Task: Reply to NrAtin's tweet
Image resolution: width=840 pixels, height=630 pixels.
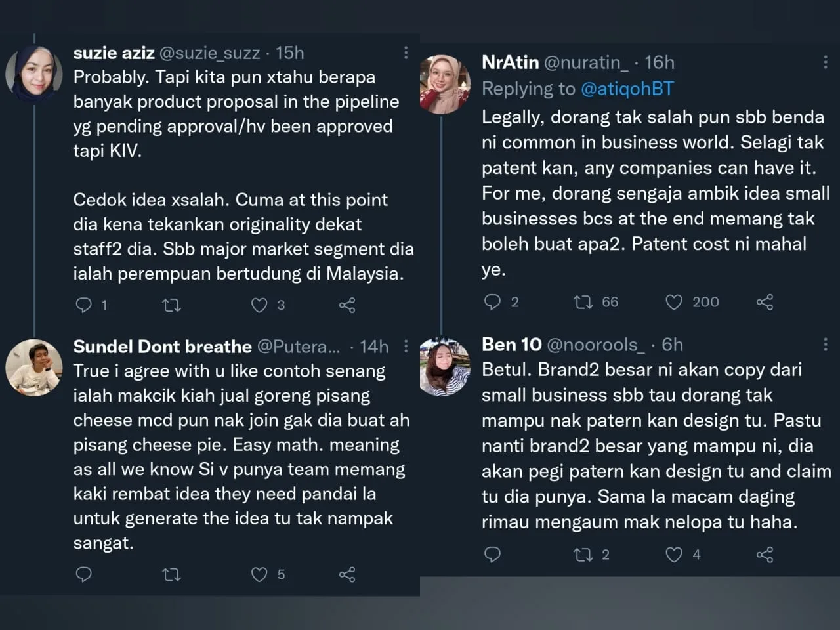Action: pyautogui.click(x=492, y=301)
